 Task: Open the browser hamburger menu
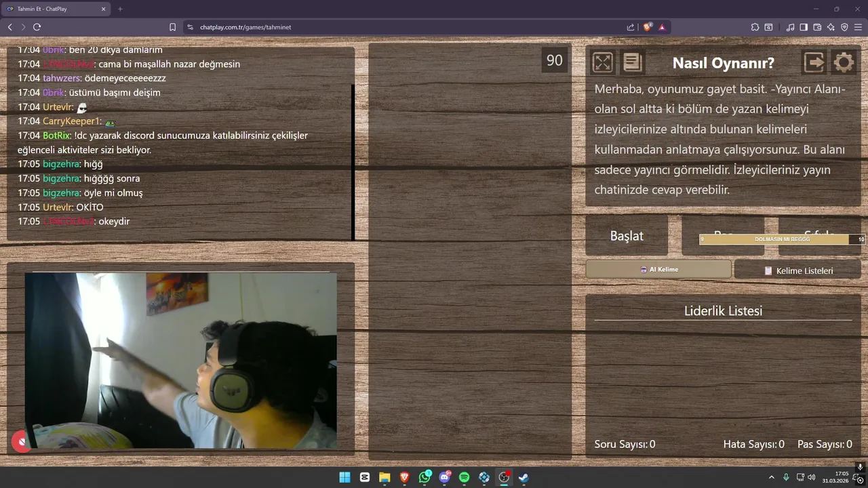click(858, 27)
